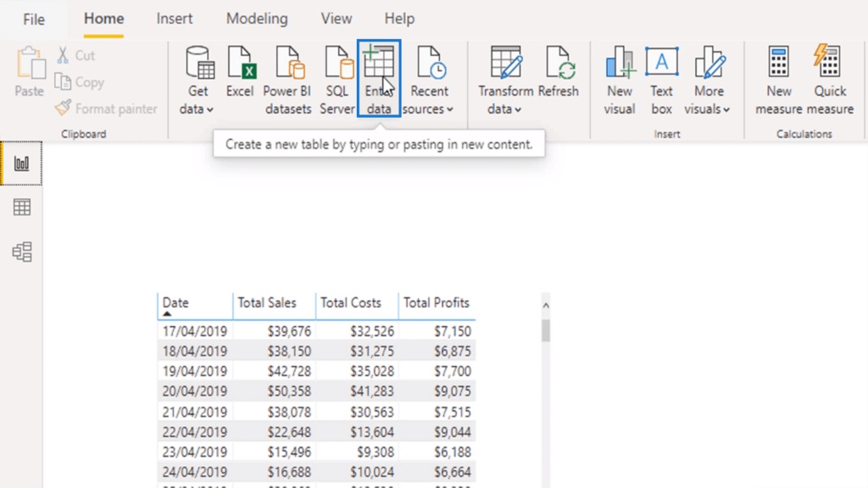
Task: Select the Home ribbon tab
Action: point(103,19)
